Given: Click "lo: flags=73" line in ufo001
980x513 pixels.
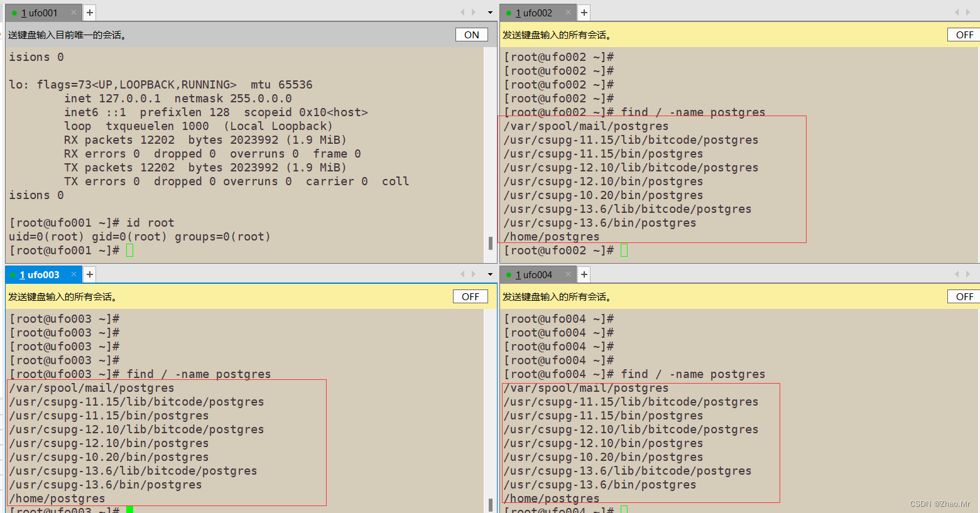Looking at the screenshot, I should pos(160,85).
